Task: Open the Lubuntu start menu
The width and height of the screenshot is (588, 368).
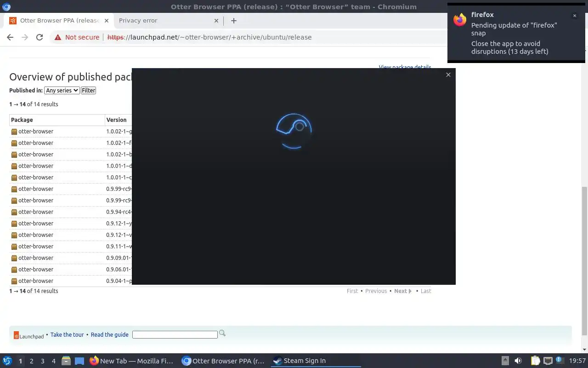Action: click(x=7, y=361)
